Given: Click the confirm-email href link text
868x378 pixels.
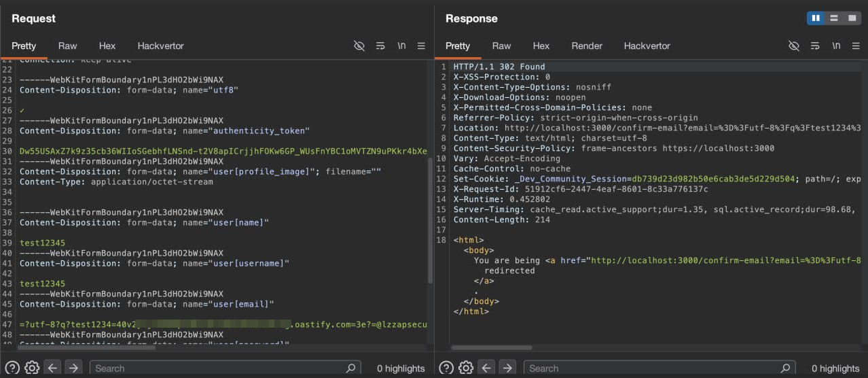Looking at the screenshot, I should 726,260.
